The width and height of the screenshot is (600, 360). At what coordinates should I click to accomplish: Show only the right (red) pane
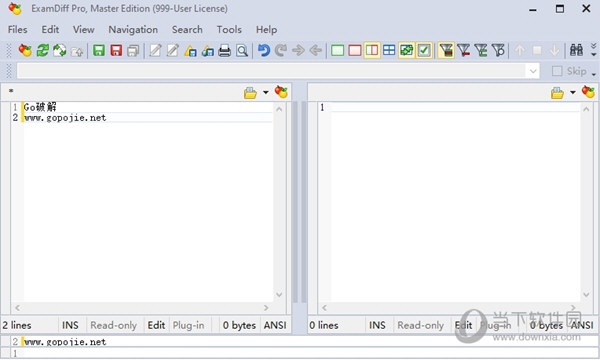coord(355,50)
